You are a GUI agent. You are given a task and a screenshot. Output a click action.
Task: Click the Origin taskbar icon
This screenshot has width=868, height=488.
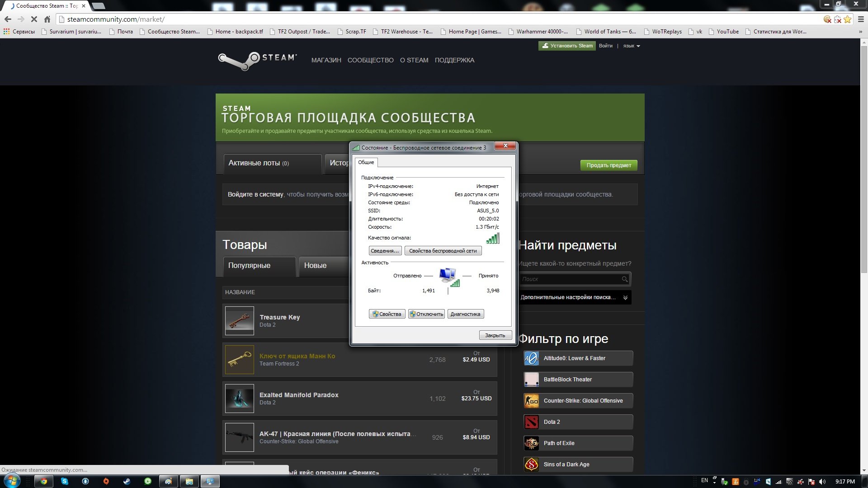point(106,481)
